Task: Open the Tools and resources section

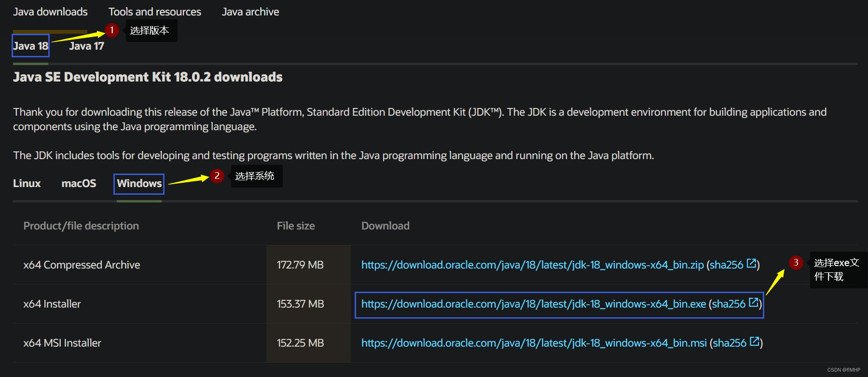Action: pos(154,12)
